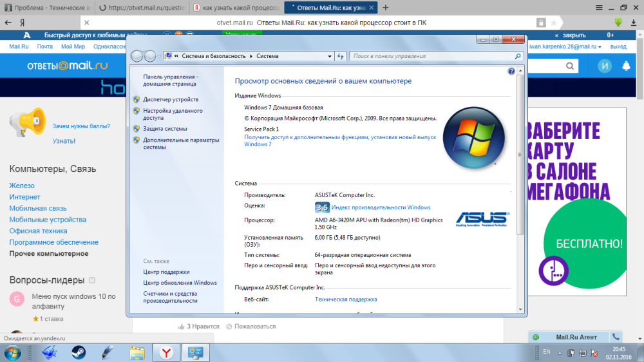The width and height of the screenshot is (644, 362).
Task: Click the Windows logo orb image
Action: [x=473, y=138]
